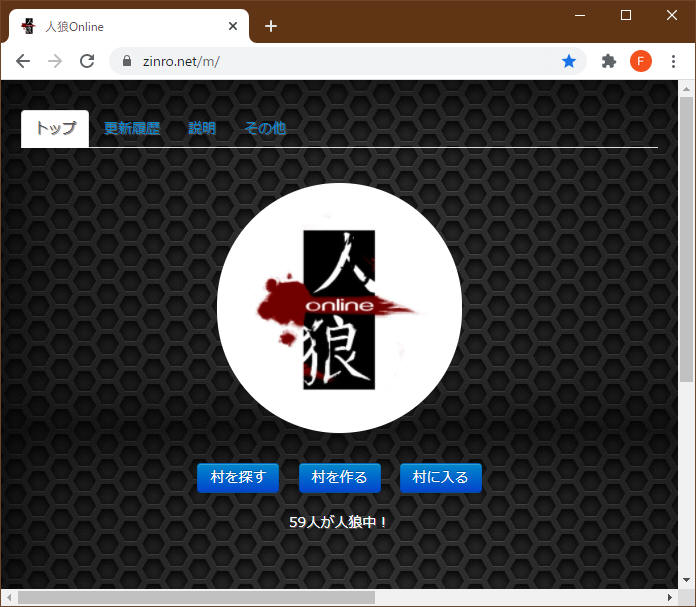Close the 人狼Online tab
Screen dimensions: 696x607
tap(233, 26)
